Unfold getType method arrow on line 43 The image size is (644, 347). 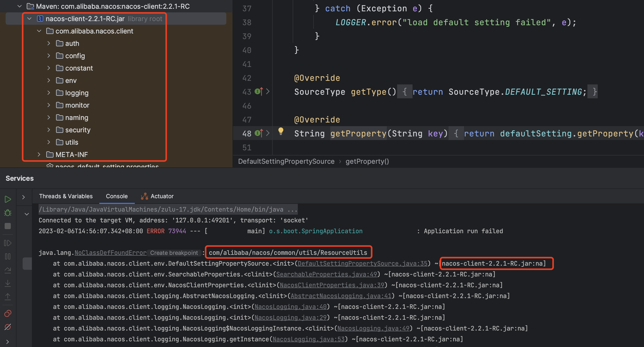point(268,91)
